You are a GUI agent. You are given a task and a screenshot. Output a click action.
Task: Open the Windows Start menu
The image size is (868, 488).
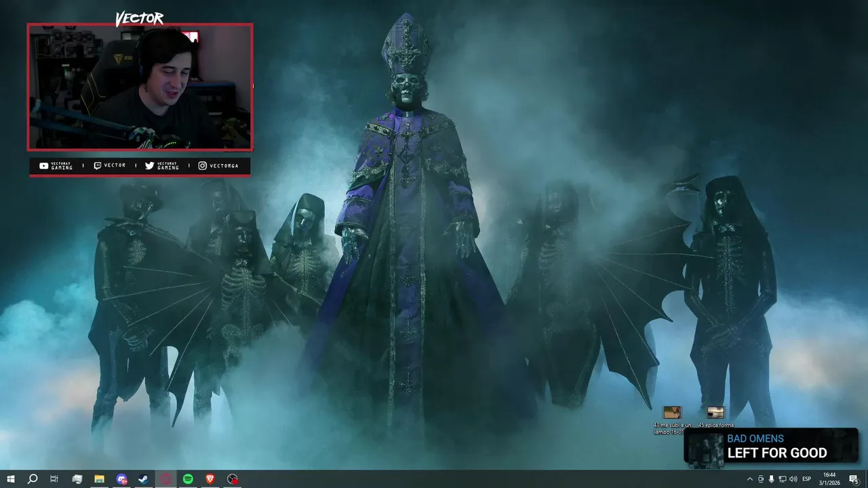(x=10, y=479)
